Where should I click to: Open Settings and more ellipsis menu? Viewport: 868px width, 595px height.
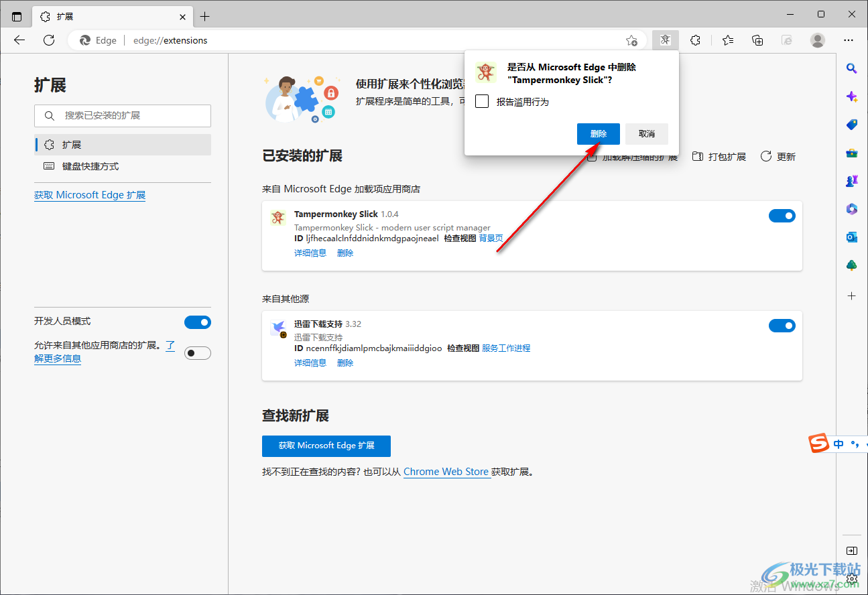[x=849, y=40]
